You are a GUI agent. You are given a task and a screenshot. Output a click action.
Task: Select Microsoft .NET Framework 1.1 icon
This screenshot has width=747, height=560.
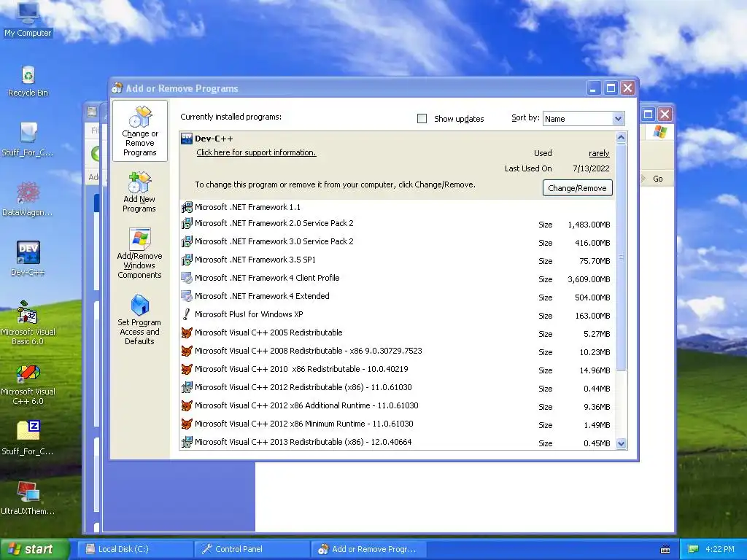(x=187, y=207)
